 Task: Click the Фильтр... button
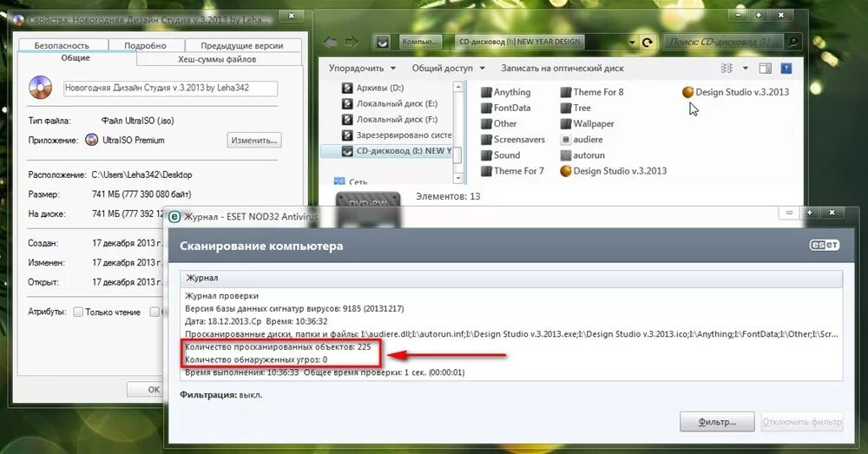coord(717,422)
